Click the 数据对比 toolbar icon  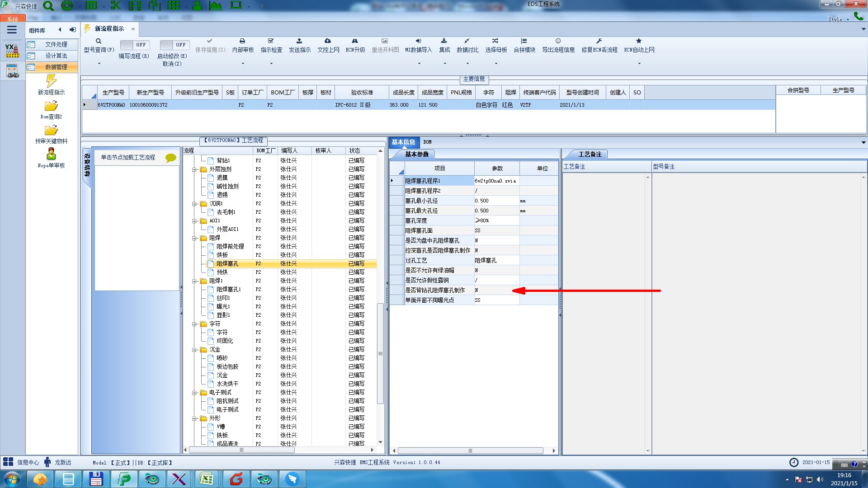467,41
